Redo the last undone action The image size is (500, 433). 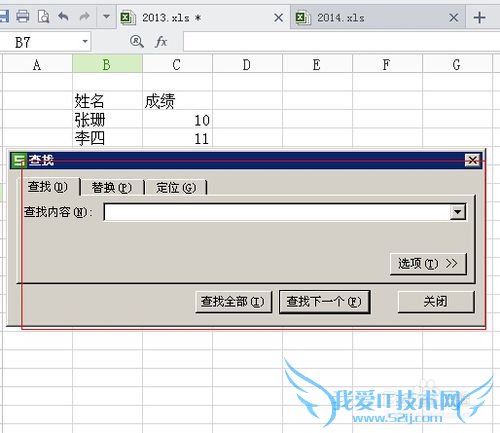point(84,16)
